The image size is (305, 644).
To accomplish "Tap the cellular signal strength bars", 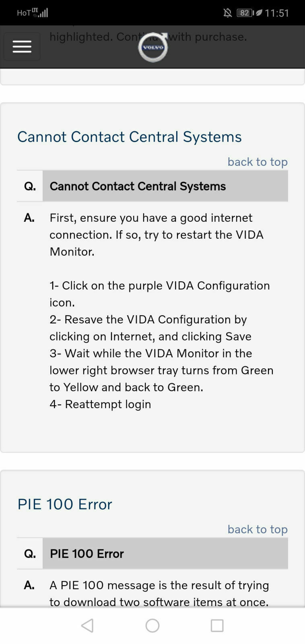I will (x=43, y=12).
